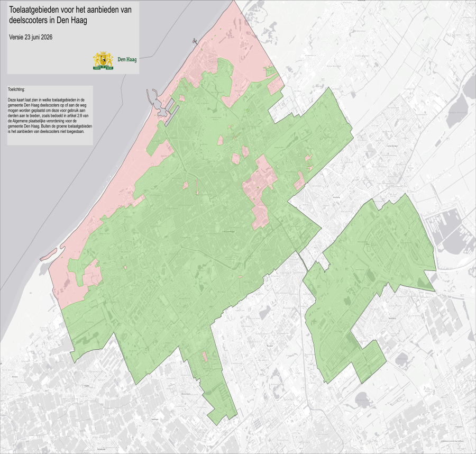Click the 'Versie 23 juni 2026' text
Screen dimensions: 476x454
tap(31, 37)
